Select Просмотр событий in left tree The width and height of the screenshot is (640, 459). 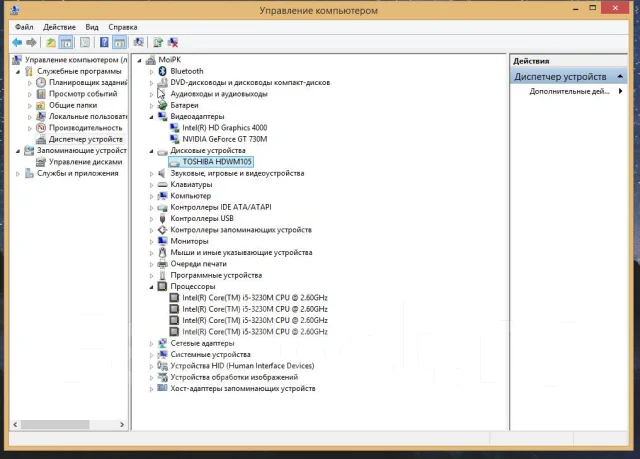click(x=83, y=94)
